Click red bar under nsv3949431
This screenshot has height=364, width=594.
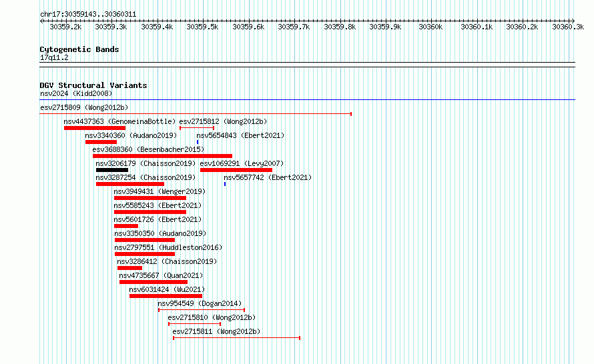point(150,198)
